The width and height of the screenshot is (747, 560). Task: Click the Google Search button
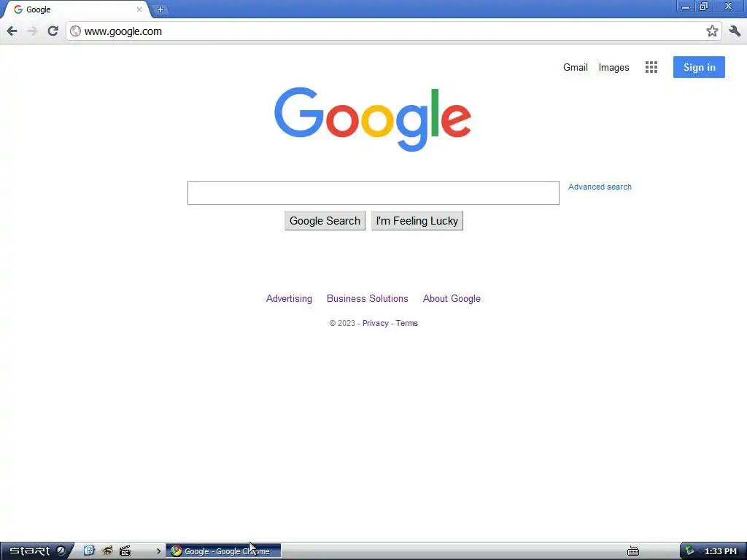click(325, 221)
